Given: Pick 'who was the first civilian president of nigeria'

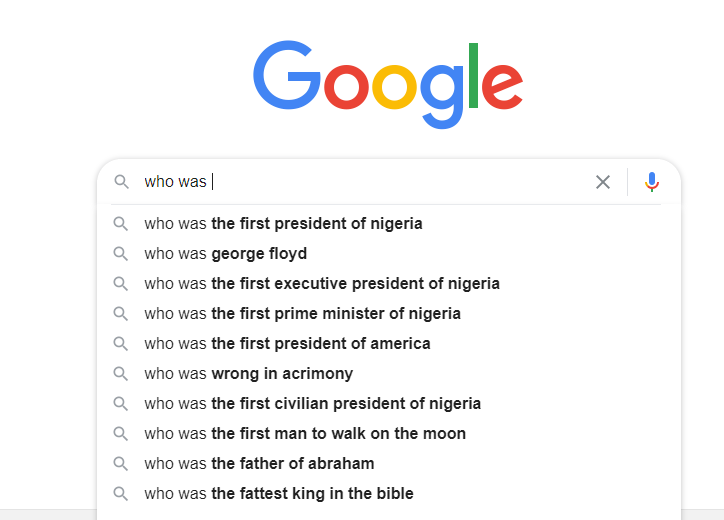Looking at the screenshot, I should tap(312, 404).
